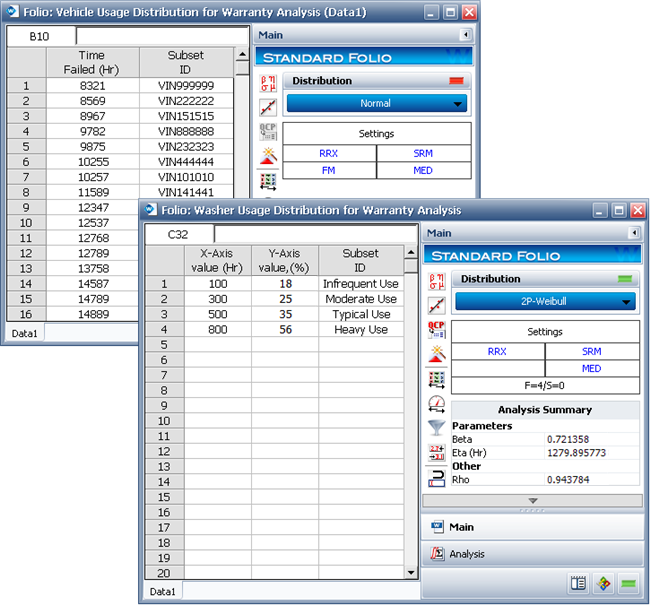The image size is (650, 605).
Task: Click Main page button in Washer folio
Action: [532, 527]
